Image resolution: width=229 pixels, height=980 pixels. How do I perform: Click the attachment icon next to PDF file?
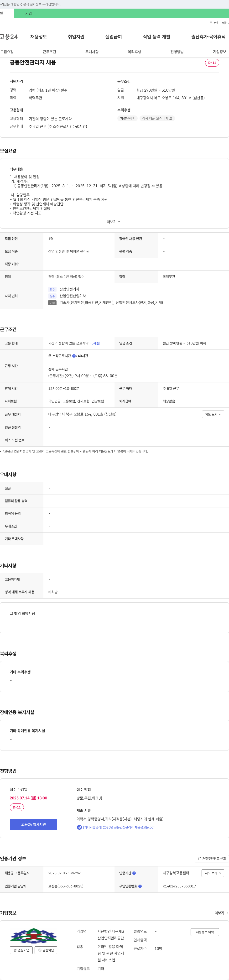point(79,827)
